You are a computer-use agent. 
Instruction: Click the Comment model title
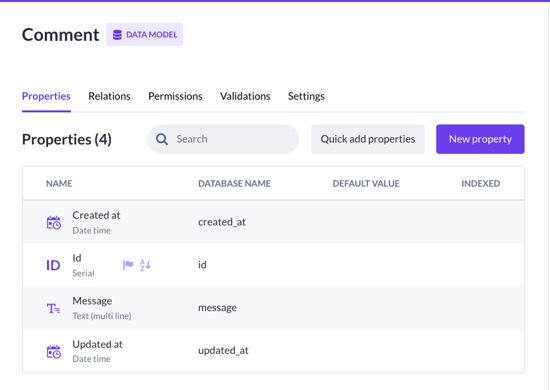(60, 35)
